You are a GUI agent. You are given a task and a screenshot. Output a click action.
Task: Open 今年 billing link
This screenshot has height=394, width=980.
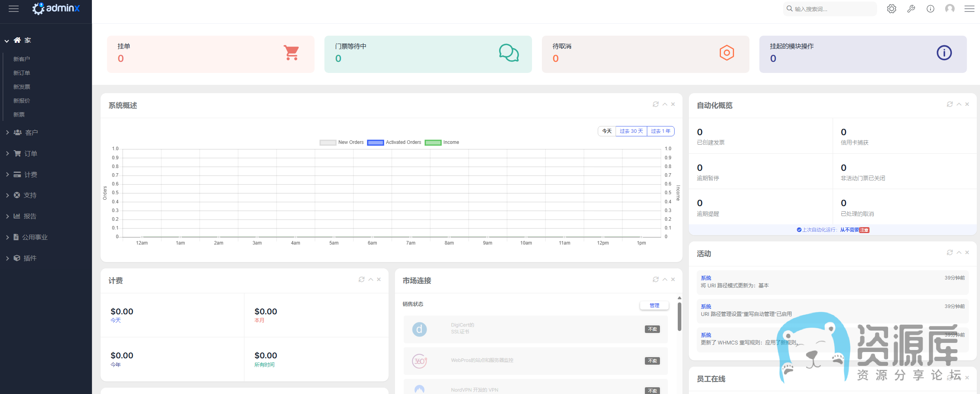[x=116, y=365]
